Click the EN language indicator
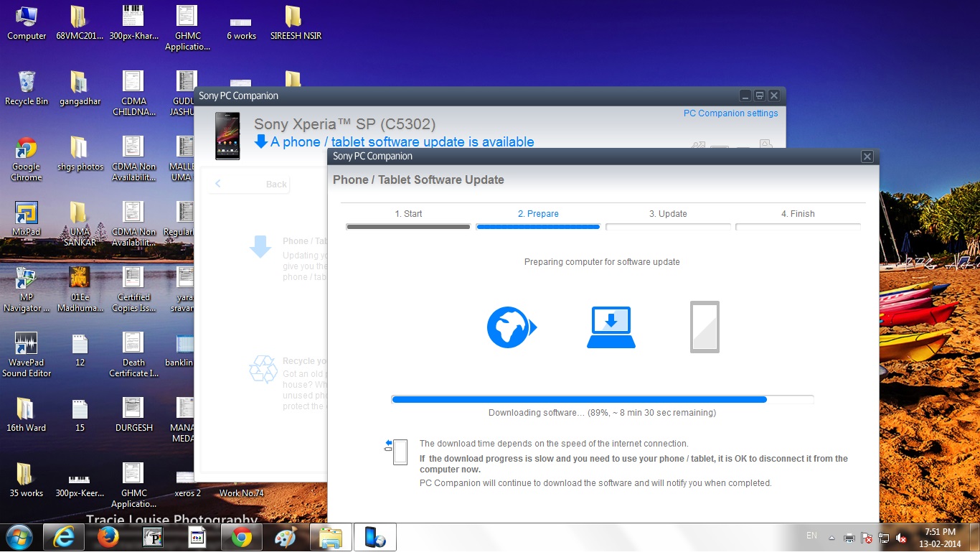 point(811,536)
